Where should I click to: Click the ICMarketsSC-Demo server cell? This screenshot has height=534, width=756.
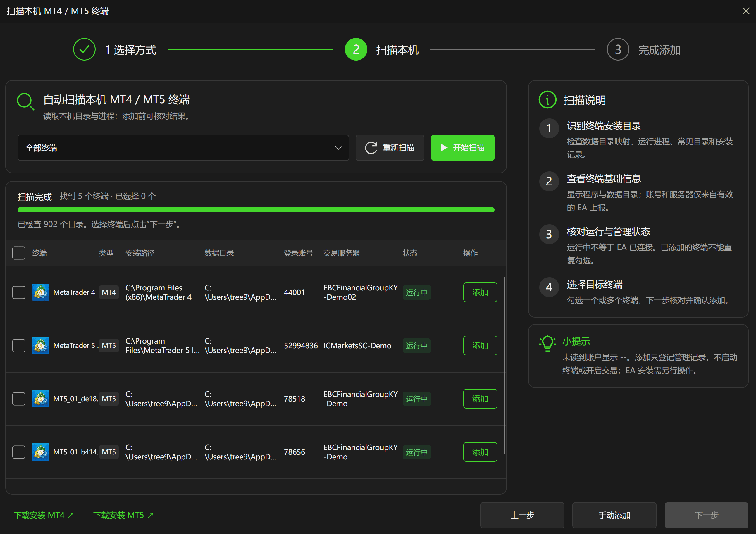click(x=357, y=346)
